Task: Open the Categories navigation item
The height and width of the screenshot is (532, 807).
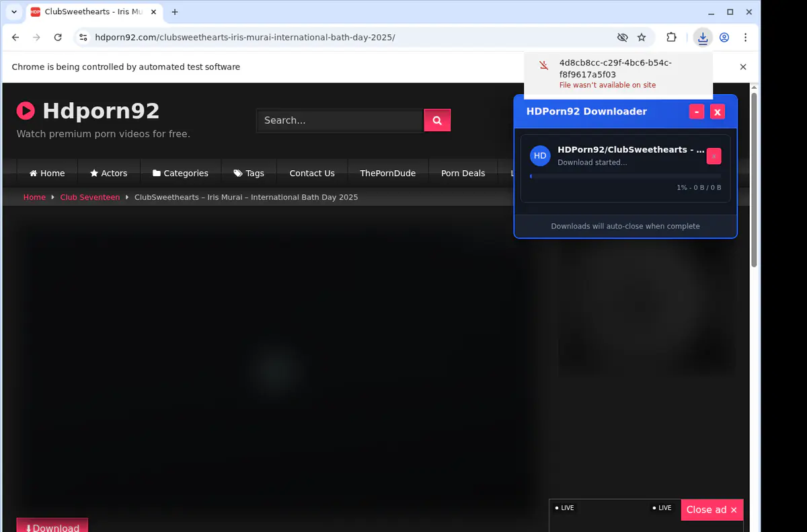Action: pyautogui.click(x=180, y=173)
